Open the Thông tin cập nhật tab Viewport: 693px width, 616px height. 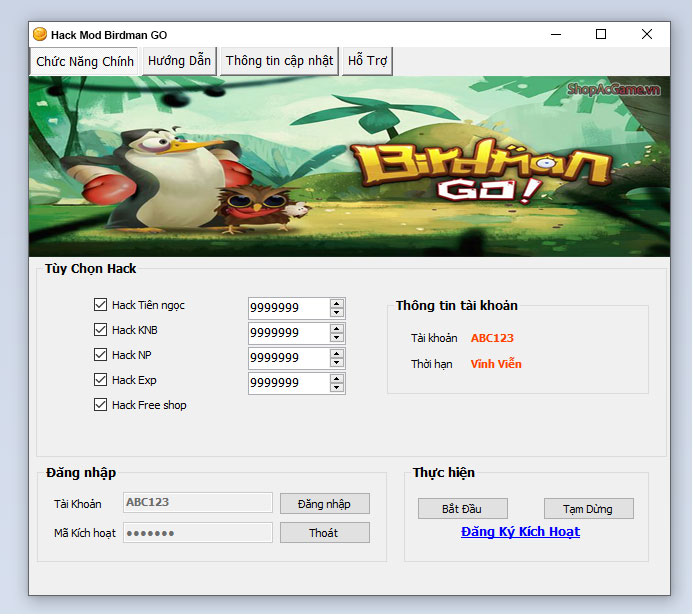[279, 61]
